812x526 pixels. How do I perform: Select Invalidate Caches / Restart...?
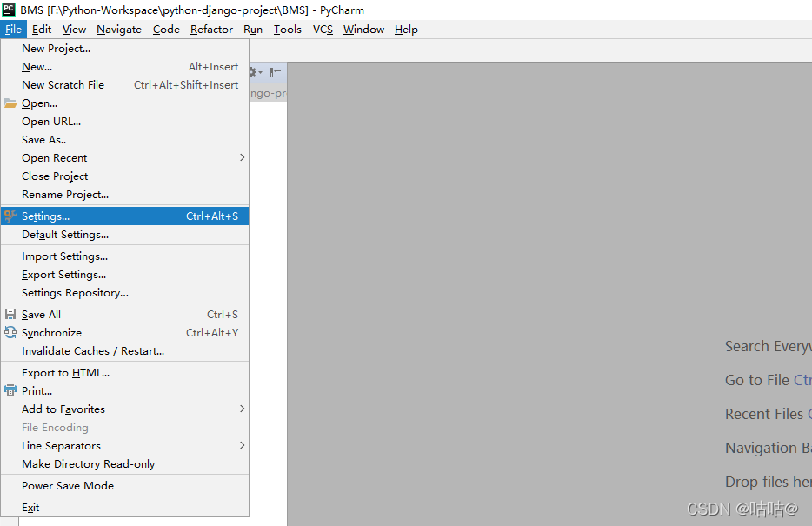(x=125, y=351)
